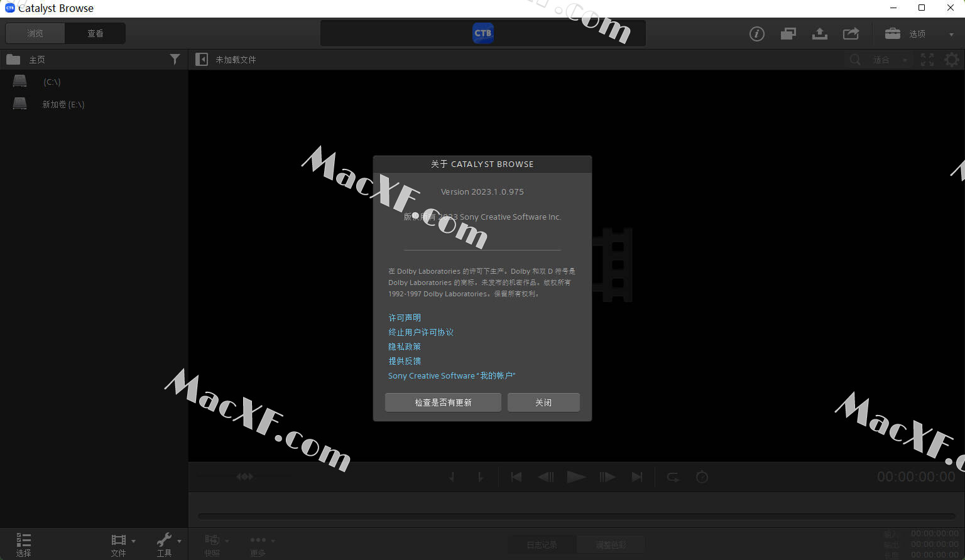
Task: Open the 隐私政策 link
Action: point(405,347)
